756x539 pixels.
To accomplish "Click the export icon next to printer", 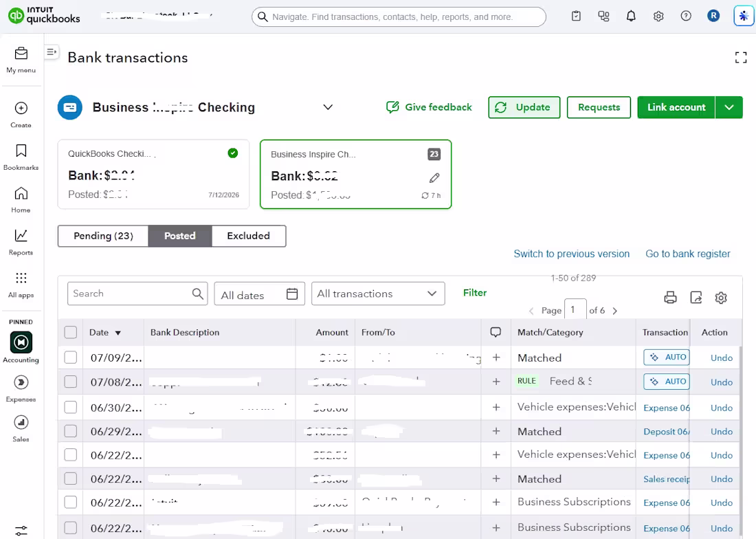I will (x=696, y=298).
